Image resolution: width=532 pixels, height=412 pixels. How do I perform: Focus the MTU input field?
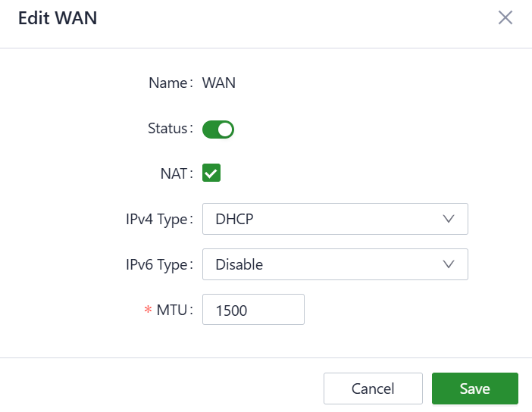253,310
